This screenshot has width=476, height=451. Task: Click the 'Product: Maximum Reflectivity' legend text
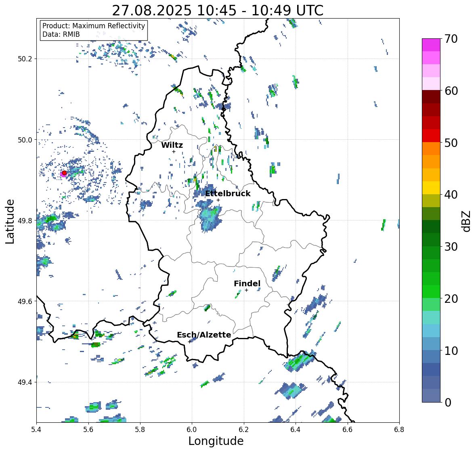94,26
